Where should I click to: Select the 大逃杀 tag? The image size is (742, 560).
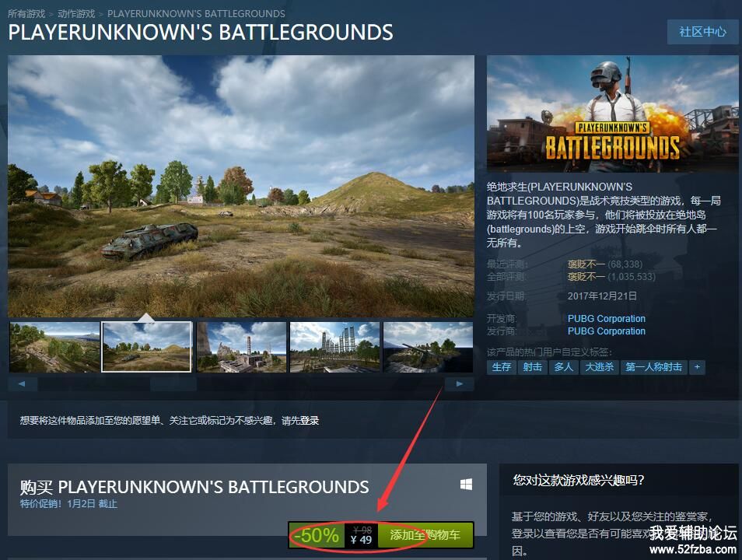tap(599, 367)
